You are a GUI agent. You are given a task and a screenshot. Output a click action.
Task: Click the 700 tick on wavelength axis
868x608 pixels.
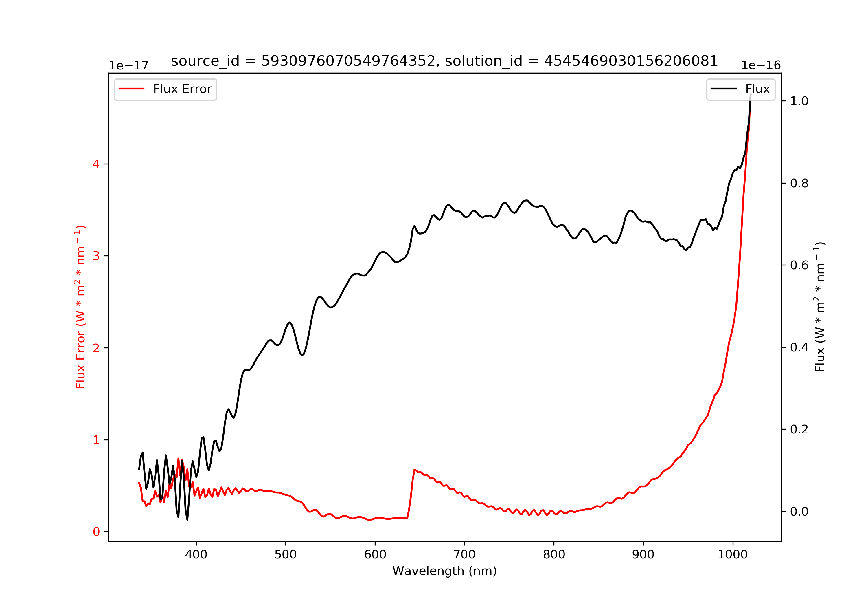click(x=465, y=555)
